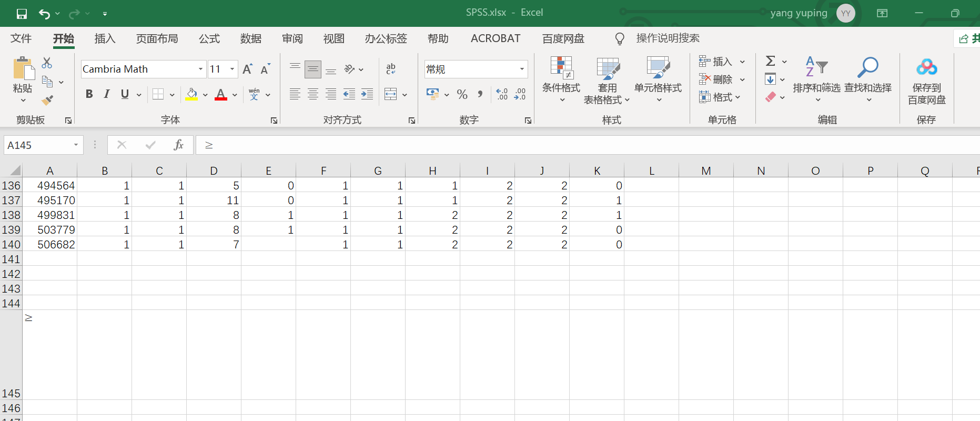Select cell containing 494564
980x421 pixels.
click(x=50, y=186)
